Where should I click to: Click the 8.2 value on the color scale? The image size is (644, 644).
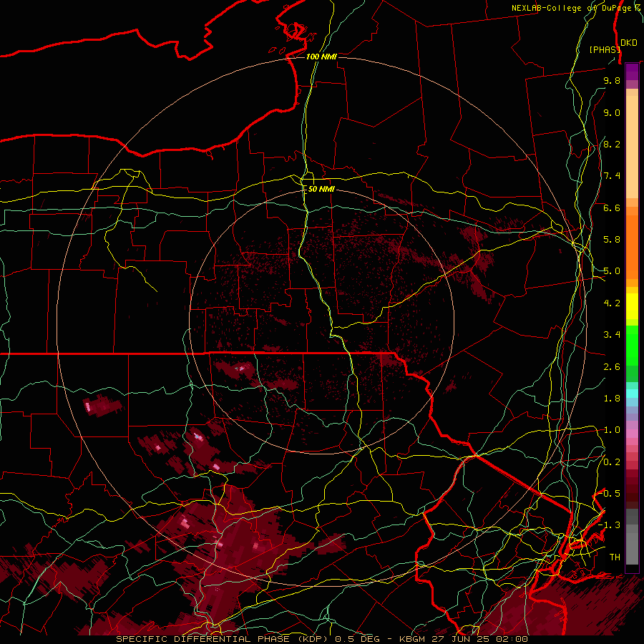tap(612, 144)
